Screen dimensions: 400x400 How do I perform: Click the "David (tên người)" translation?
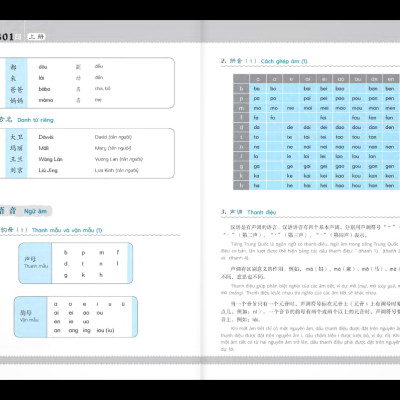113,137
